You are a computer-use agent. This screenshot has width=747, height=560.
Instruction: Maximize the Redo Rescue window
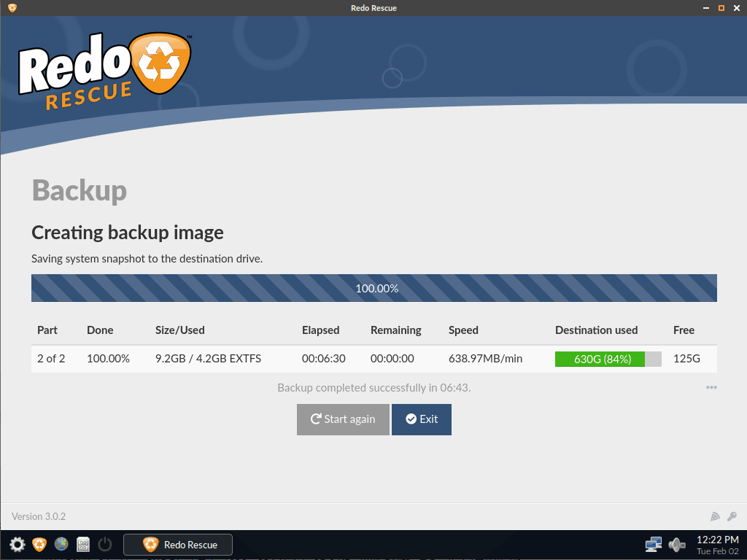coord(721,8)
